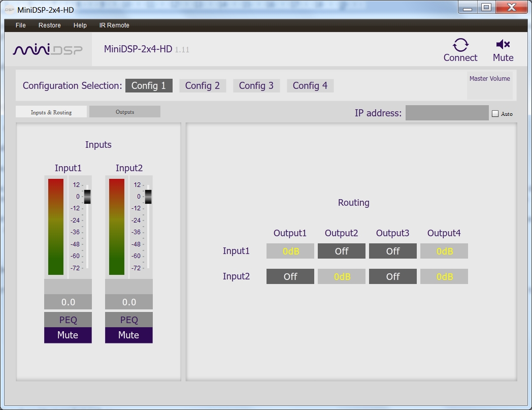Click the miniDSP logo
Screen dimensions: 532x410
tap(48, 50)
